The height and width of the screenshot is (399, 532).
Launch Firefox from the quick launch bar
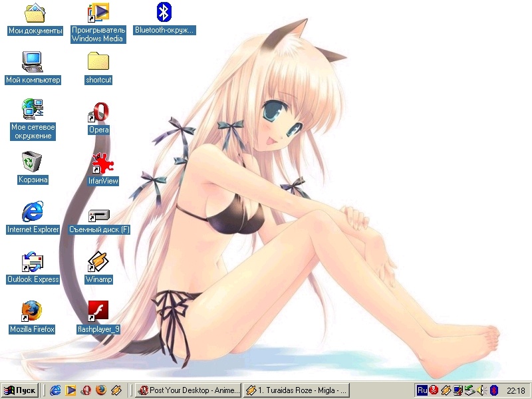pos(101,390)
